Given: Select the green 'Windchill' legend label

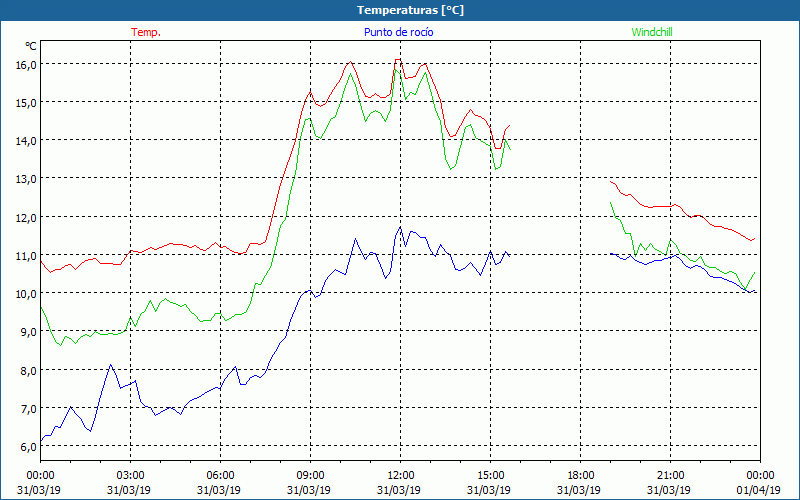Looking at the screenshot, I should pos(652,32).
